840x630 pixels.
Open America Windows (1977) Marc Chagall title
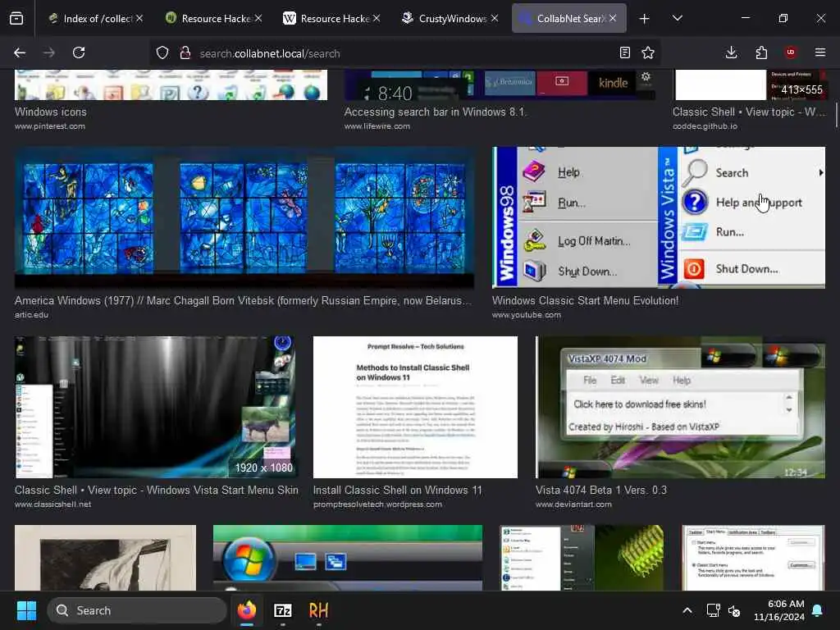[243, 300]
